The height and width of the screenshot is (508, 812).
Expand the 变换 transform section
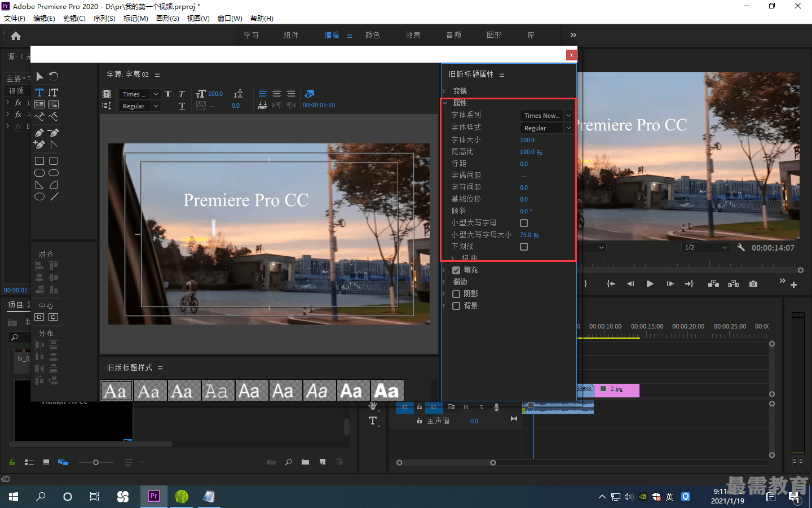(x=444, y=91)
